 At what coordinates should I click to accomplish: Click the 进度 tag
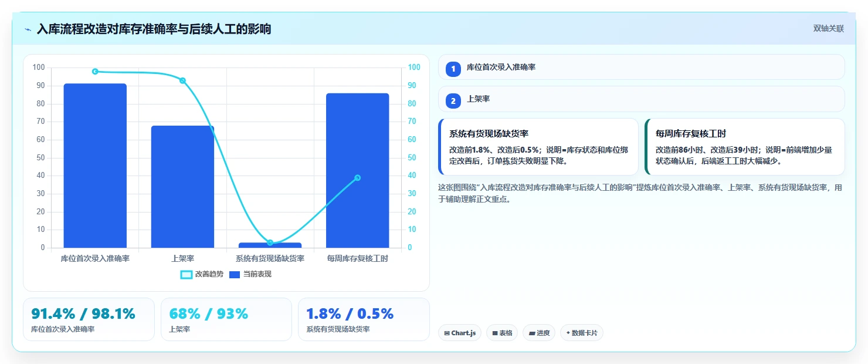[x=540, y=333]
